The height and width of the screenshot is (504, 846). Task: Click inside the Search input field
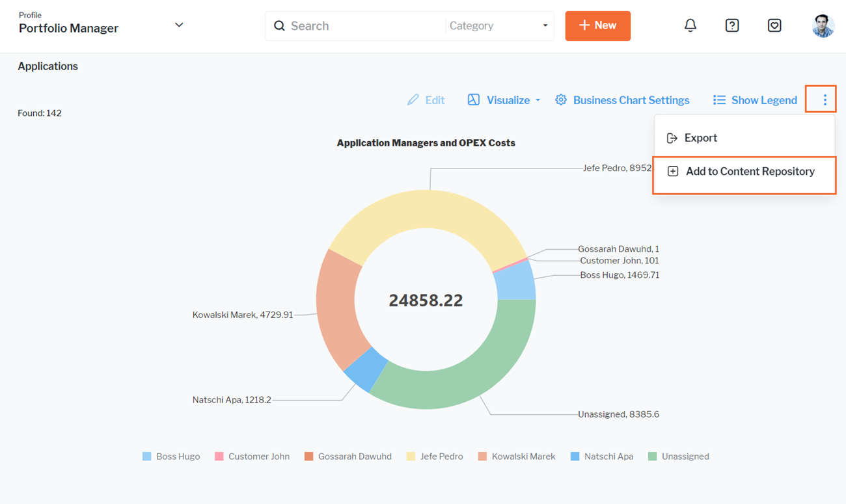coord(351,25)
